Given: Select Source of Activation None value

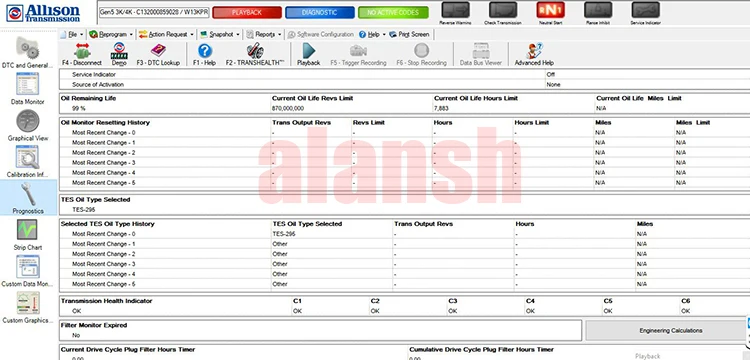Looking at the screenshot, I should click(553, 85).
